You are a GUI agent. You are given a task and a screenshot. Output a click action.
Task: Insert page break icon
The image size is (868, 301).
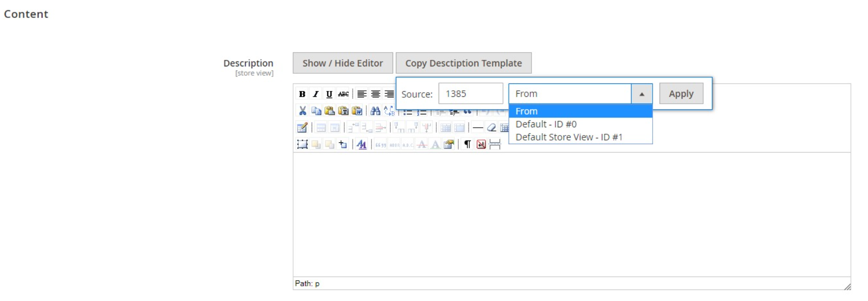click(495, 144)
